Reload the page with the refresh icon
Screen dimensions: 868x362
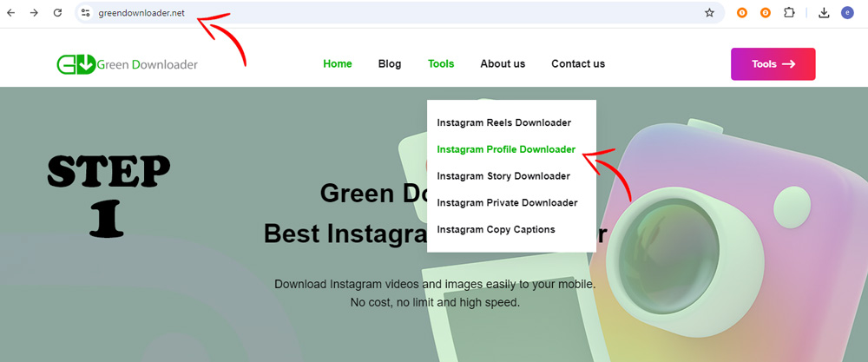coord(57,13)
